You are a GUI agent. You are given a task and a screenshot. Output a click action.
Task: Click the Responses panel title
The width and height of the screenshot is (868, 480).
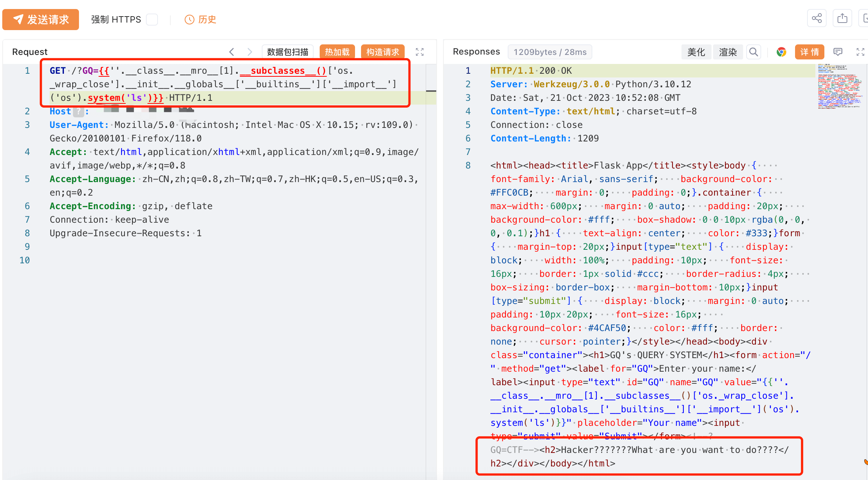(476, 52)
